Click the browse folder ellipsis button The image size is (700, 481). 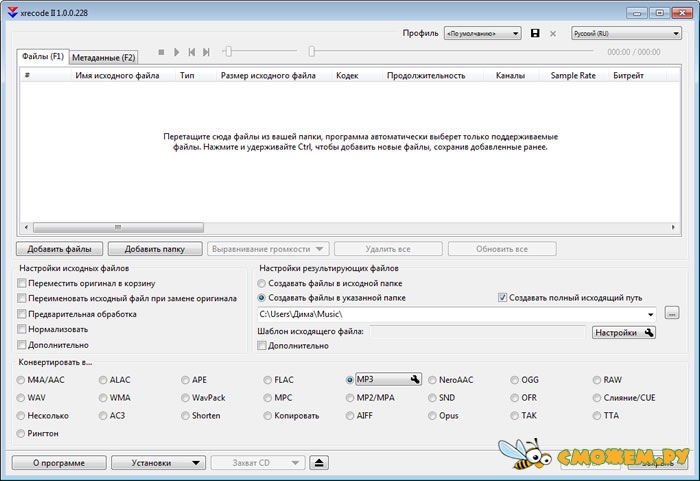[672, 313]
